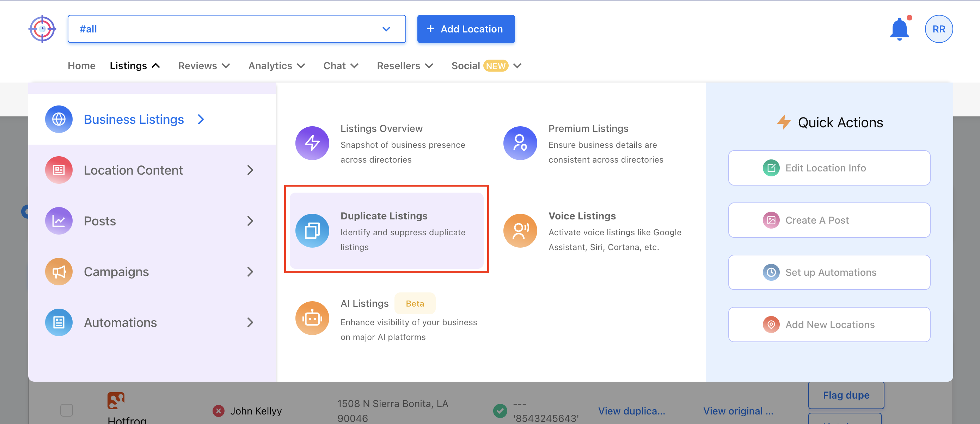
Task: Click the Add New Locations pin icon
Action: [771, 324]
